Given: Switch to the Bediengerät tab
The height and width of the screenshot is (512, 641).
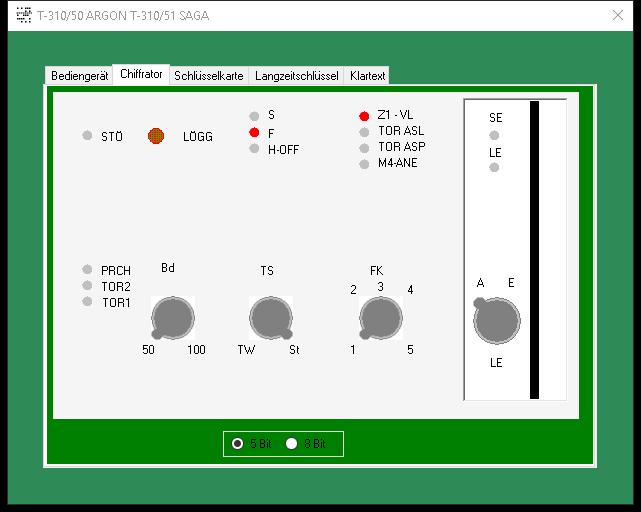Looking at the screenshot, I should [x=79, y=76].
